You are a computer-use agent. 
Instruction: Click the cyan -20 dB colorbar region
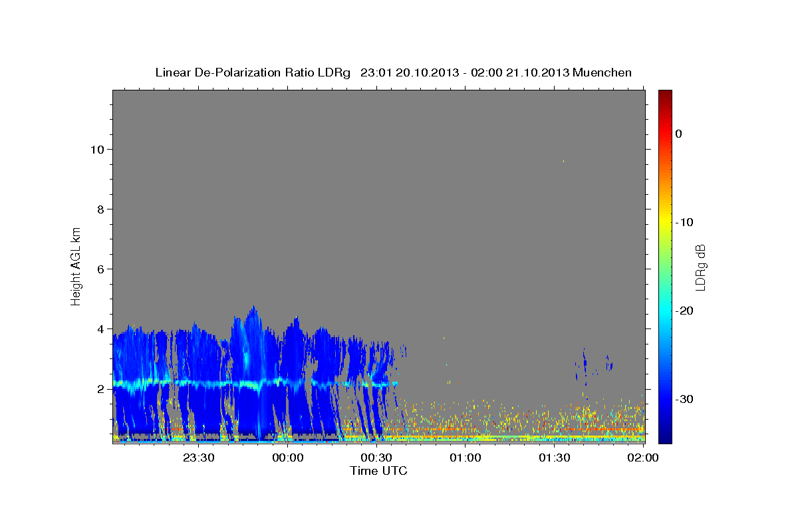coord(665,311)
